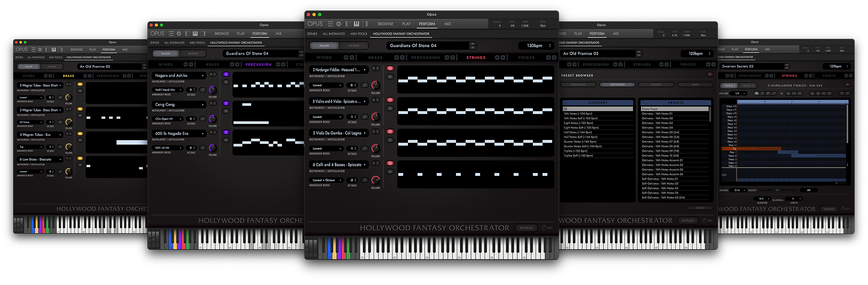Adjust the volume knob for 3 Hardanger Fiddles

click(375, 85)
